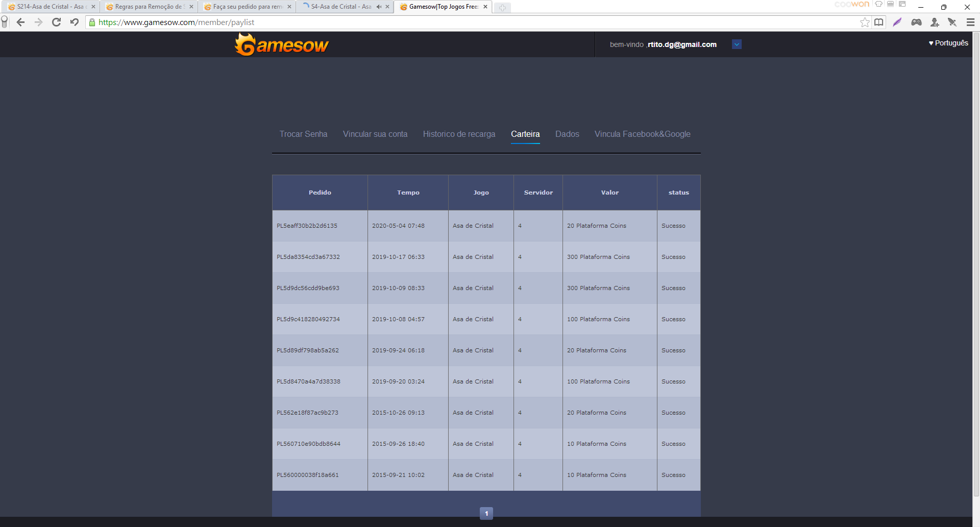Go back using the browser back arrow

coord(20,22)
